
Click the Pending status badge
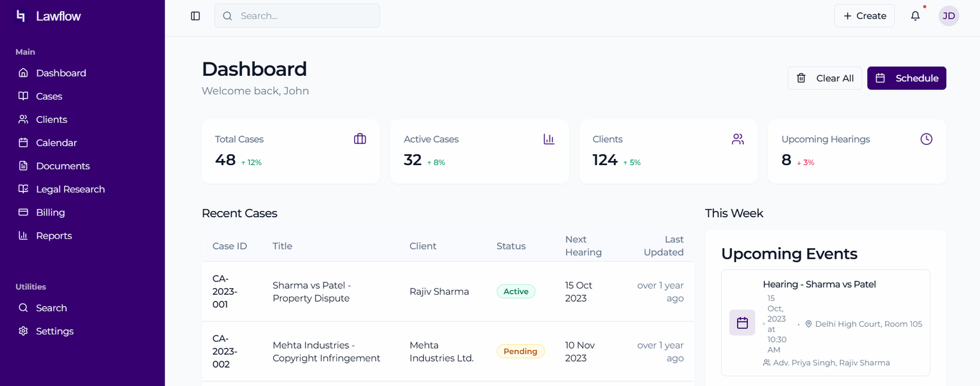coord(520,351)
